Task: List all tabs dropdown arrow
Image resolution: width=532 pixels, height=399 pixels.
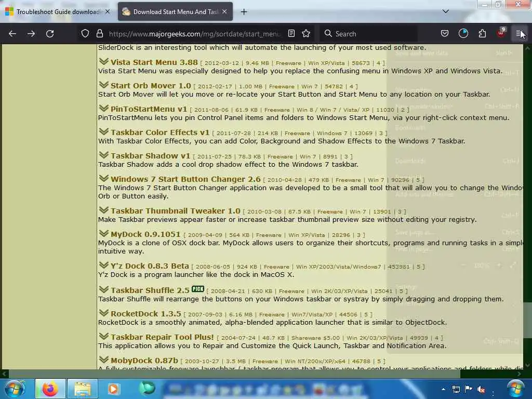Action: [x=446, y=11]
